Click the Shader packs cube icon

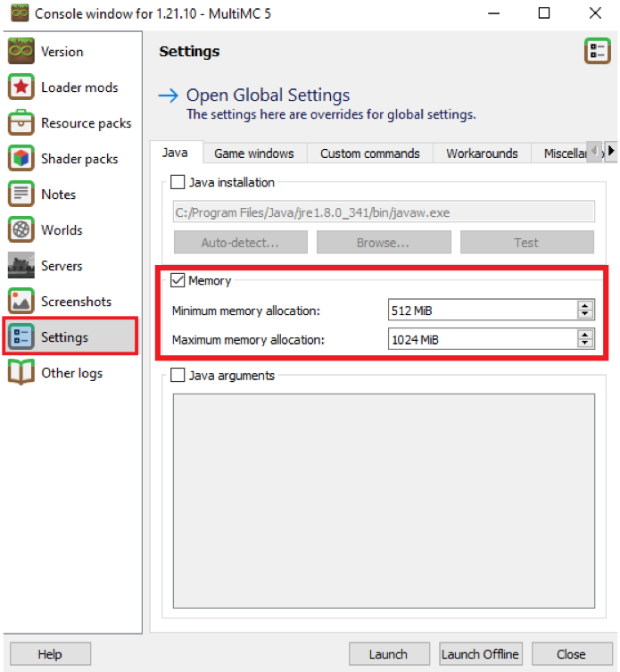tap(21, 159)
